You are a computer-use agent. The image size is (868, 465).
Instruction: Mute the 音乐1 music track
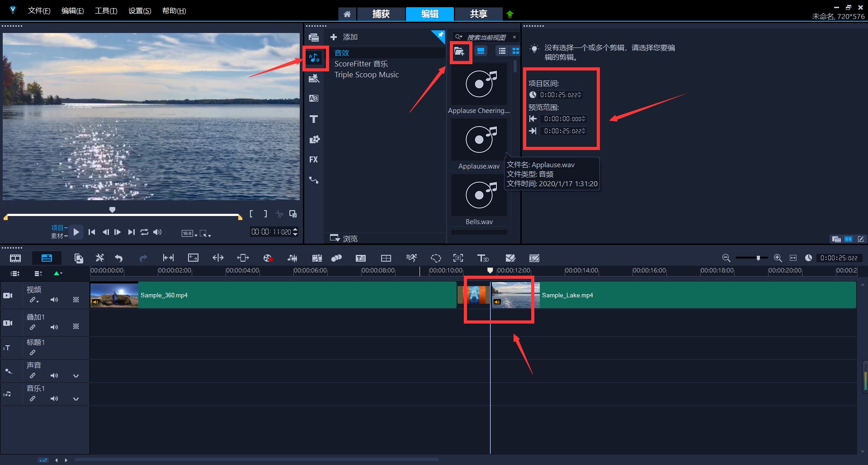tap(54, 399)
